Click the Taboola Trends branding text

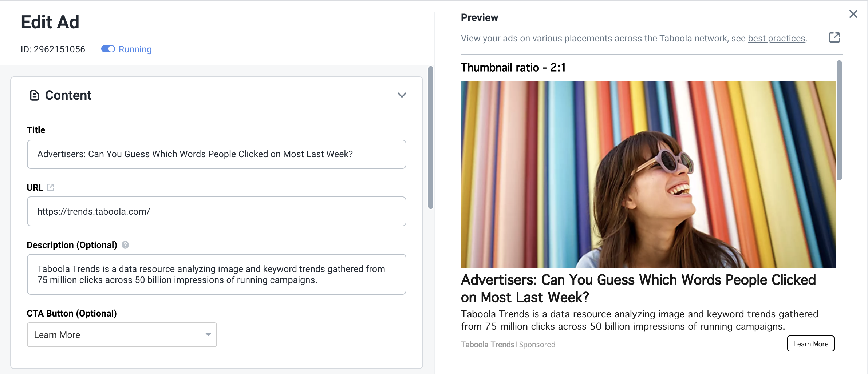[488, 345]
